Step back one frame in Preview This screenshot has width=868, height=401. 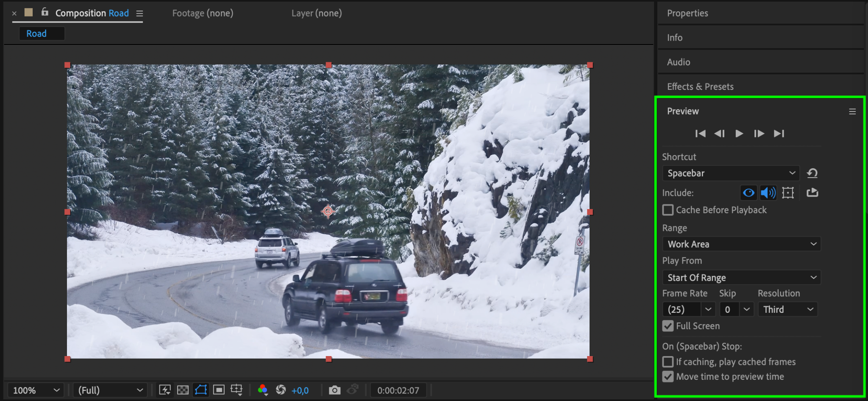(x=720, y=134)
